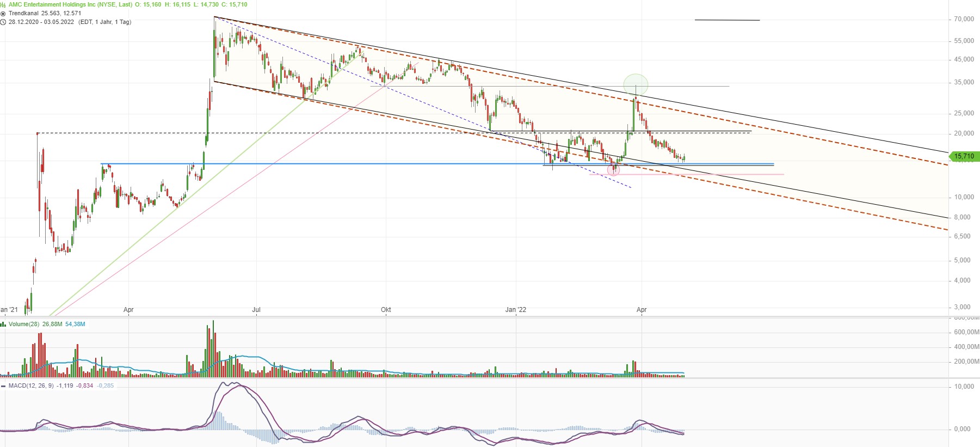Click the 70,000 price axis label

[964, 19]
